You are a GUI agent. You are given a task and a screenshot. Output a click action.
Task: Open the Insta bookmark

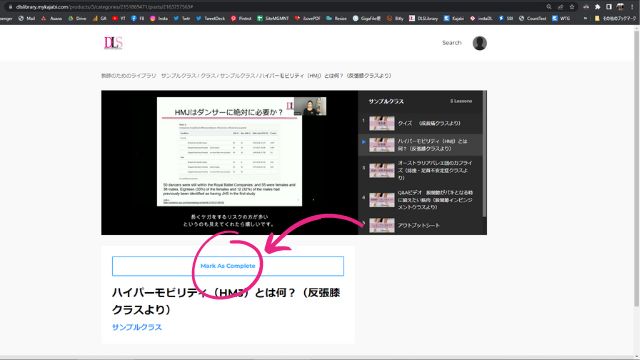pos(159,18)
